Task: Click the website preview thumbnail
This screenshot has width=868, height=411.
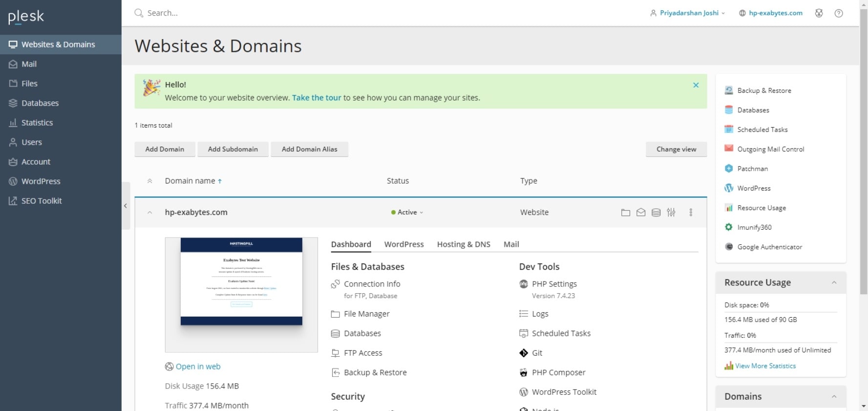Action: click(x=241, y=295)
